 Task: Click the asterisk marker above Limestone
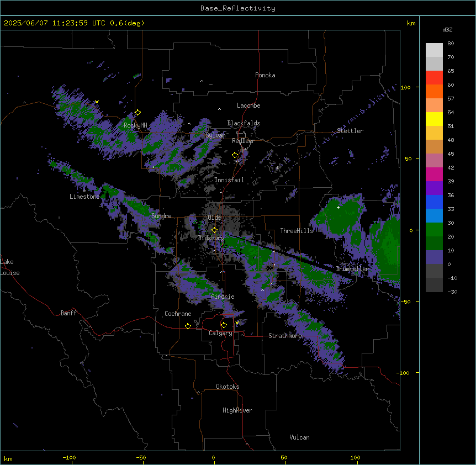[84, 191]
